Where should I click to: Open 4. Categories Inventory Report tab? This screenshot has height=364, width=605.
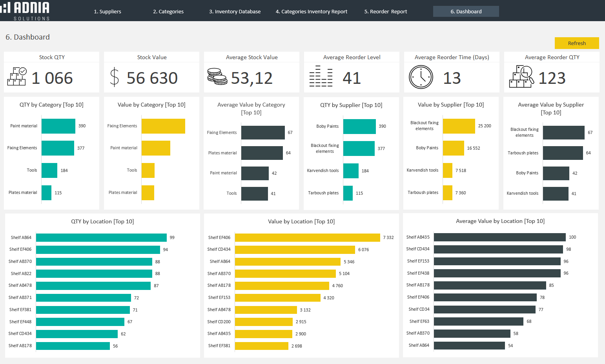pyautogui.click(x=311, y=12)
